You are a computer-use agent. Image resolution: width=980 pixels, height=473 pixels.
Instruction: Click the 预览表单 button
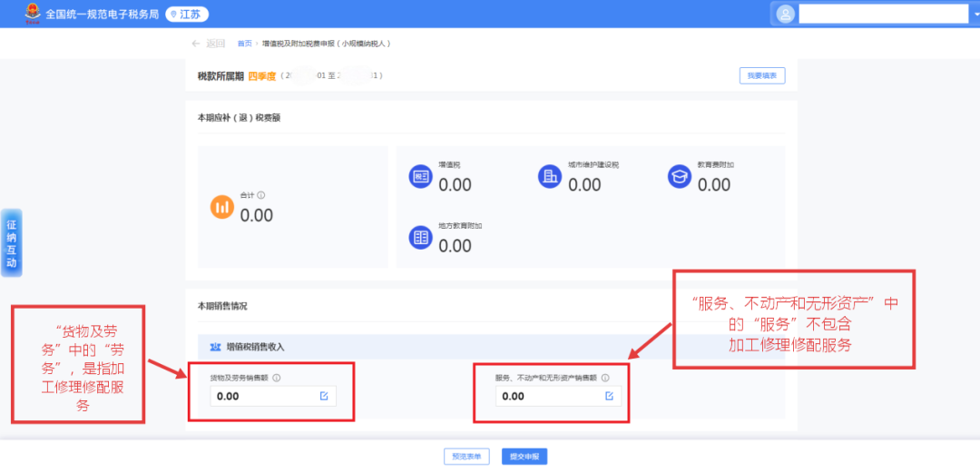[x=466, y=457]
